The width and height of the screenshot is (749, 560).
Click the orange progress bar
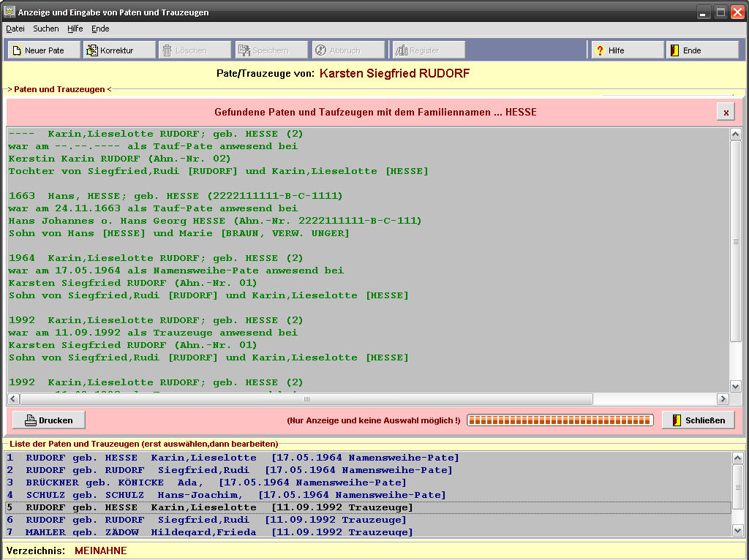tap(560, 420)
